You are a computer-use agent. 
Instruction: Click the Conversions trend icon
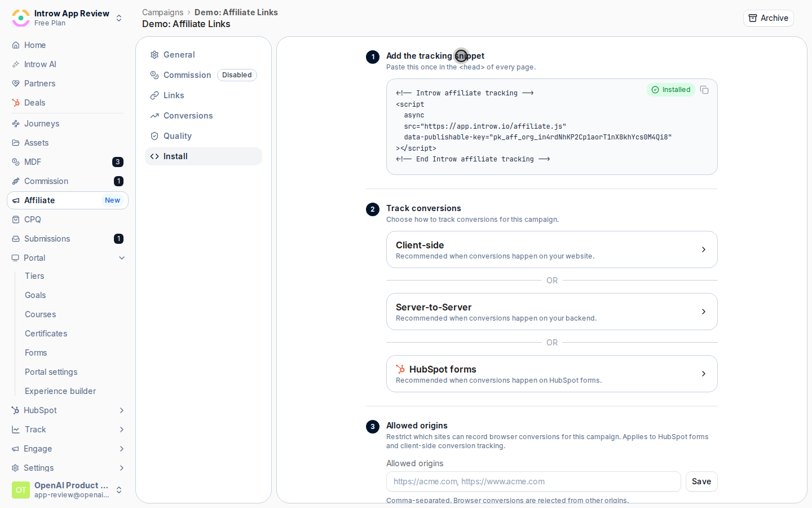(155, 116)
